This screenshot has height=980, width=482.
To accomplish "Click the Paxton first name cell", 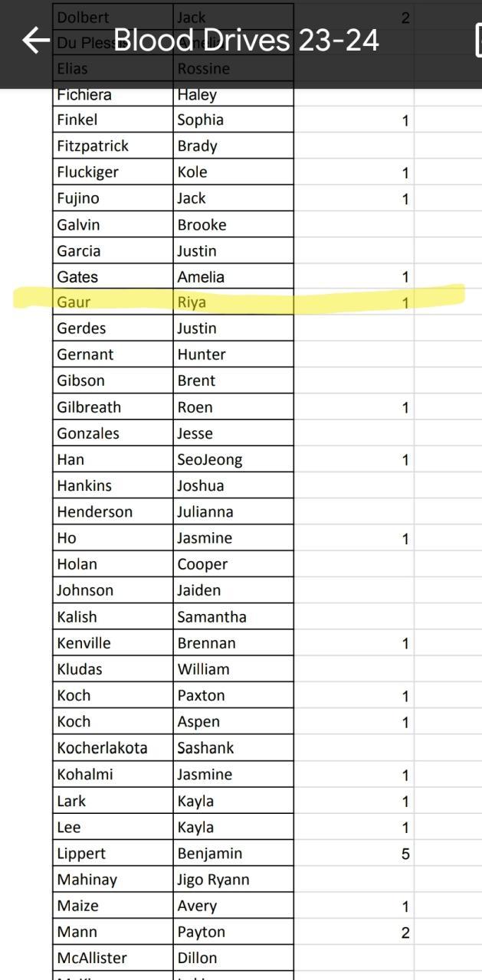I will 233,696.
